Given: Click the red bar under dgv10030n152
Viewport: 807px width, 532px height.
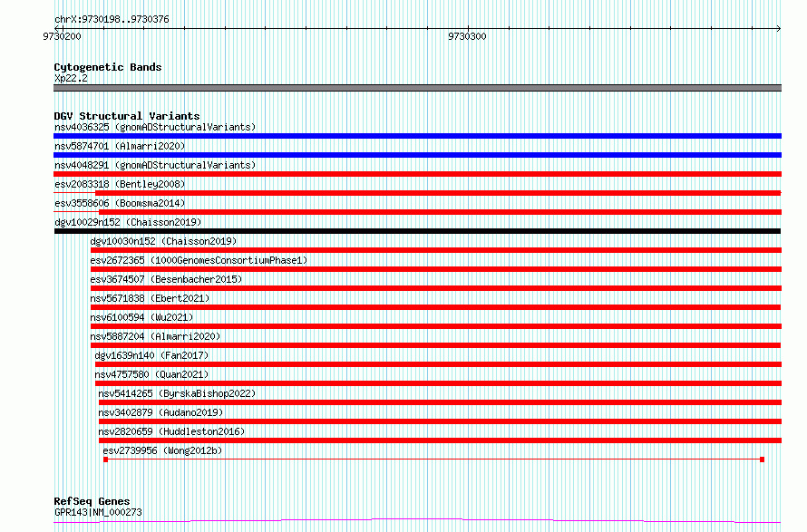Looking at the screenshot, I should (x=436, y=250).
